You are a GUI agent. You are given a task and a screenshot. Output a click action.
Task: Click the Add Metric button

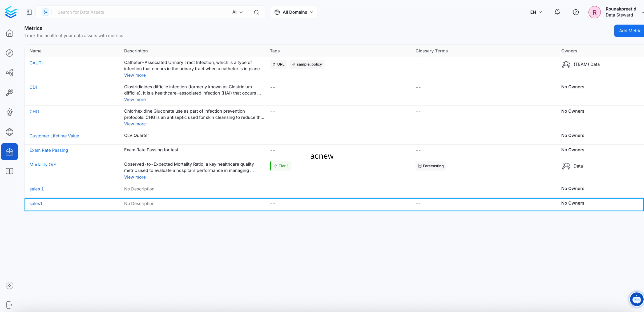point(630,31)
